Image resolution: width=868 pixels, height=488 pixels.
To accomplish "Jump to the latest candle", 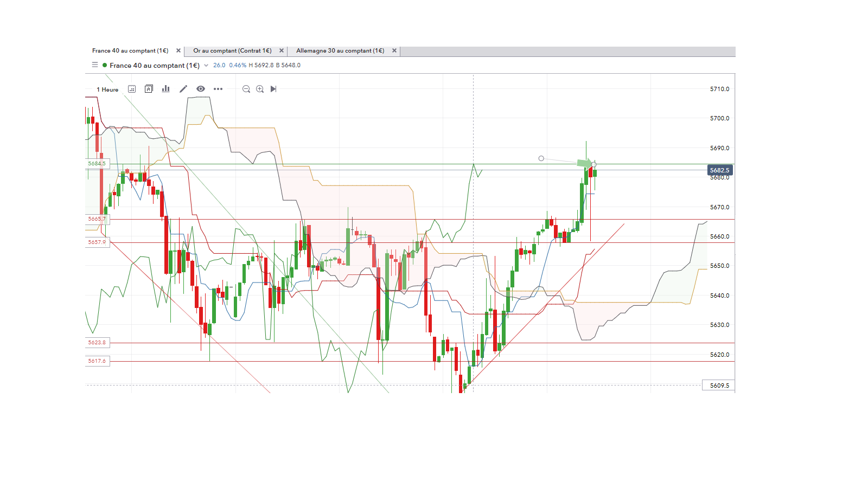I will [273, 89].
